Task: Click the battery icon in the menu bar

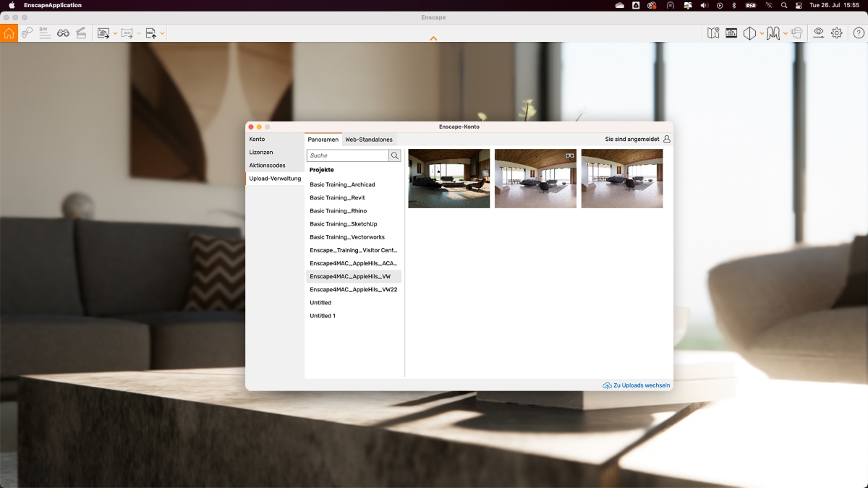Action: click(x=751, y=5)
